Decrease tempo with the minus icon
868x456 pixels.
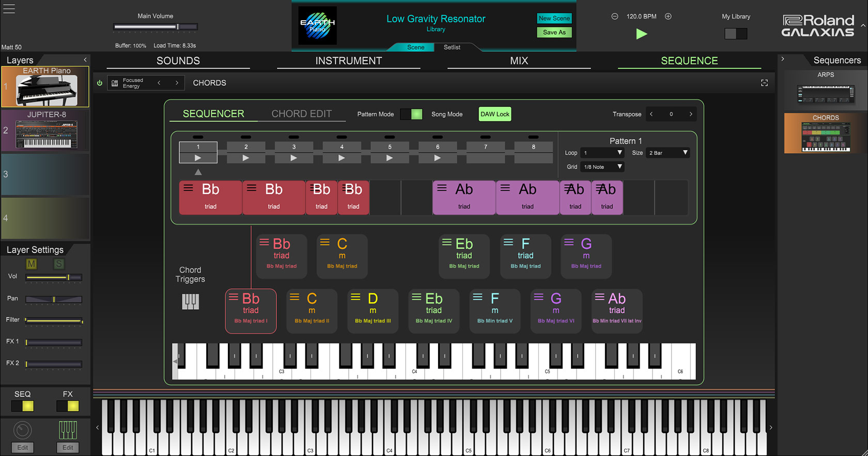pyautogui.click(x=615, y=17)
